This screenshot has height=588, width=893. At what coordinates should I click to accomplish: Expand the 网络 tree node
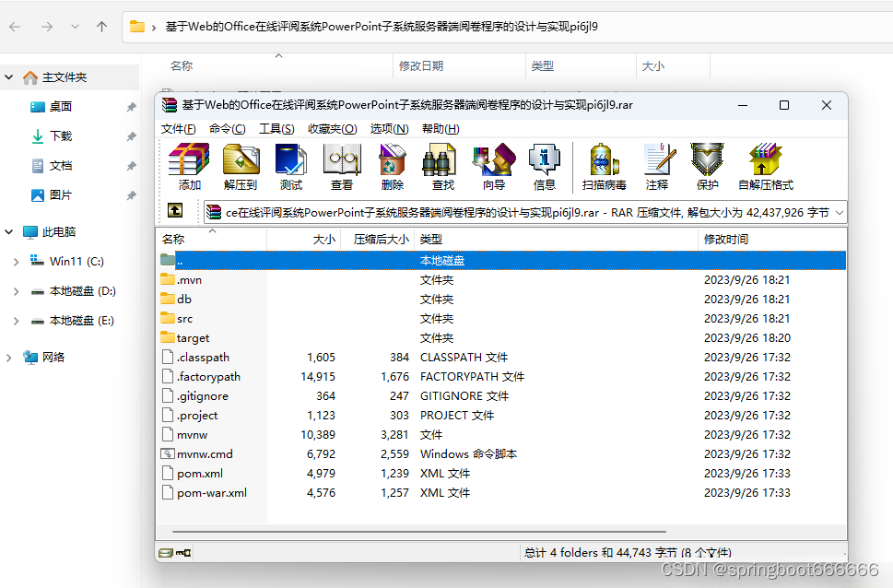click(x=9, y=358)
